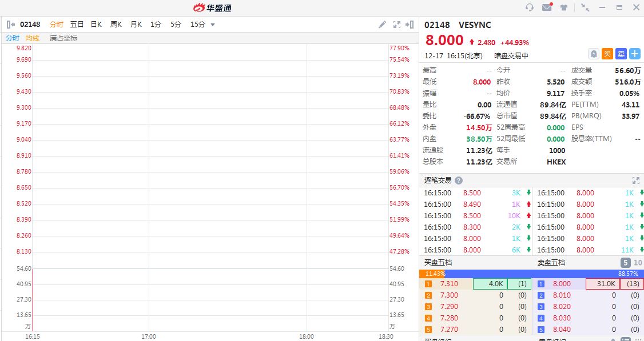Click the orange 买 buy button
Screen dimensions: 644x341
607,54
